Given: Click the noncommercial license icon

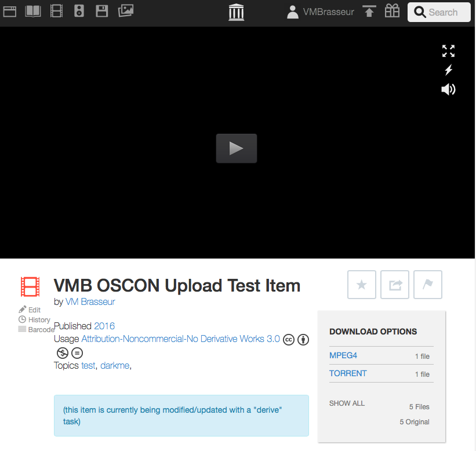Looking at the screenshot, I should point(63,353).
